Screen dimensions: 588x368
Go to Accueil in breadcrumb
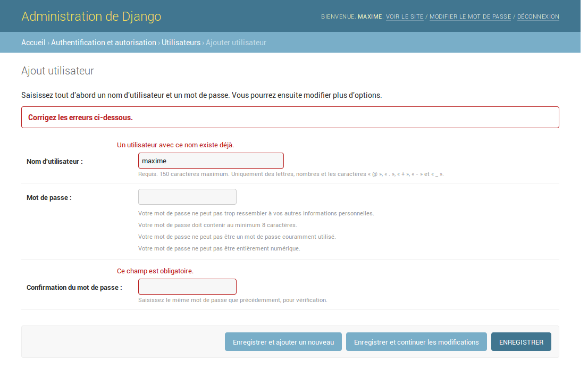pyautogui.click(x=33, y=43)
